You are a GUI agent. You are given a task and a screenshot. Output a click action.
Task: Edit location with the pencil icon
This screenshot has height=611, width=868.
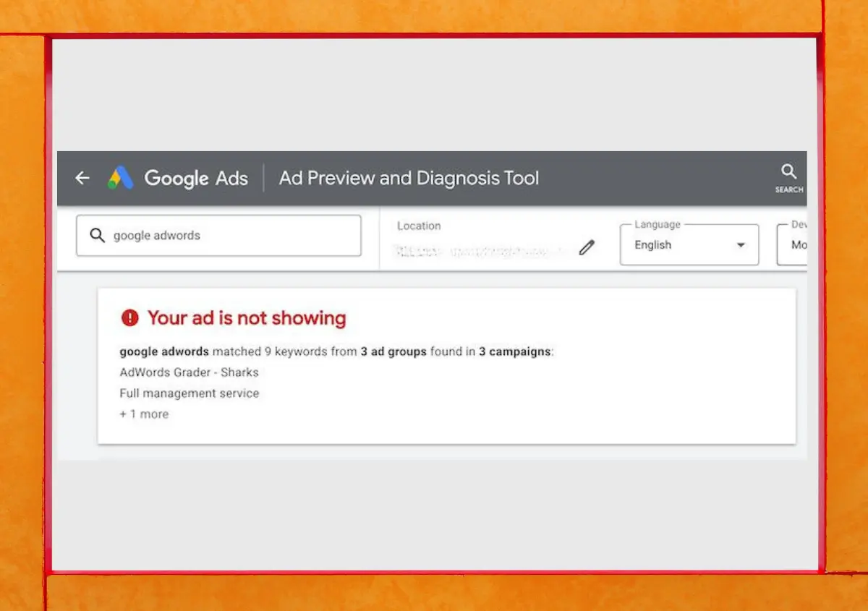[587, 248]
